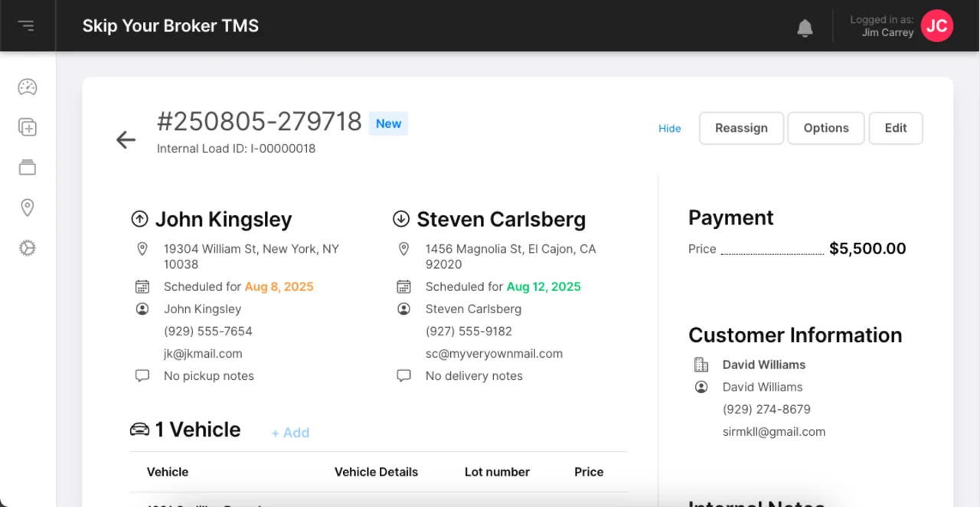Click the Lot number column header

click(497, 472)
